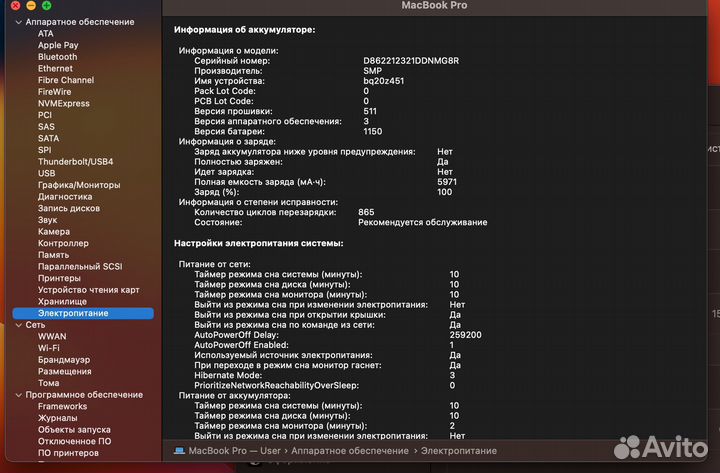Open the Bluetooth hardware entry
This screenshot has height=473, width=720.
click(x=57, y=57)
